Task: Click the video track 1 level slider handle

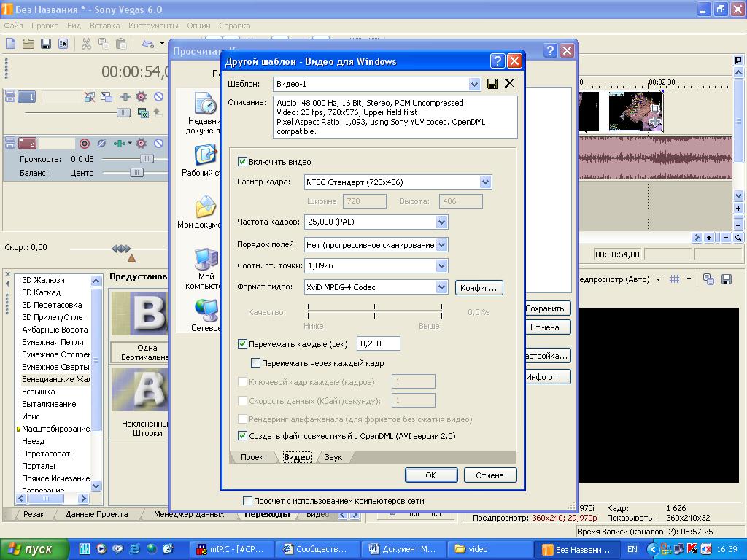Action: click(123, 112)
